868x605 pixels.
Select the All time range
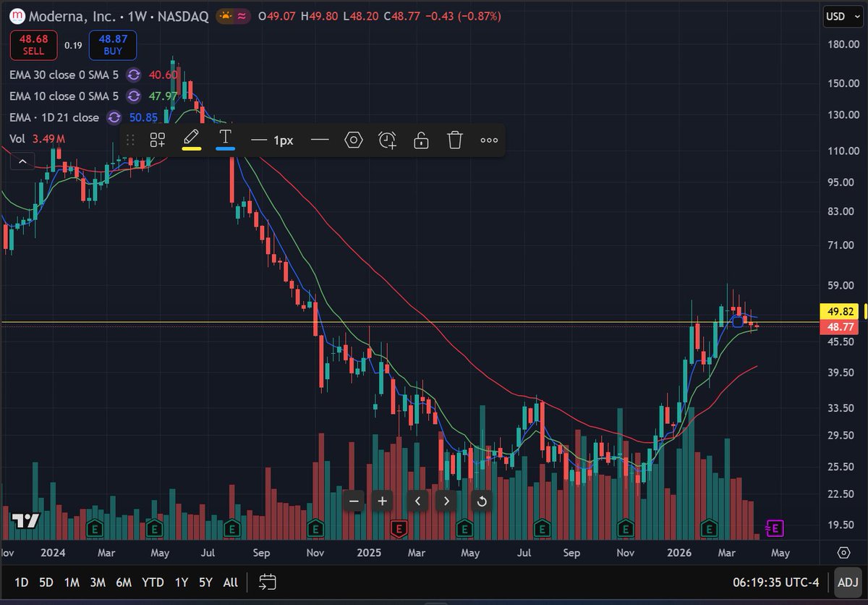click(x=230, y=582)
